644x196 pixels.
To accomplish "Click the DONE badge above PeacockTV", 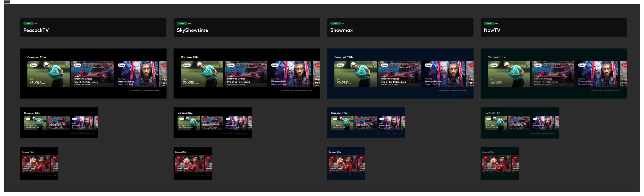I will point(29,23).
